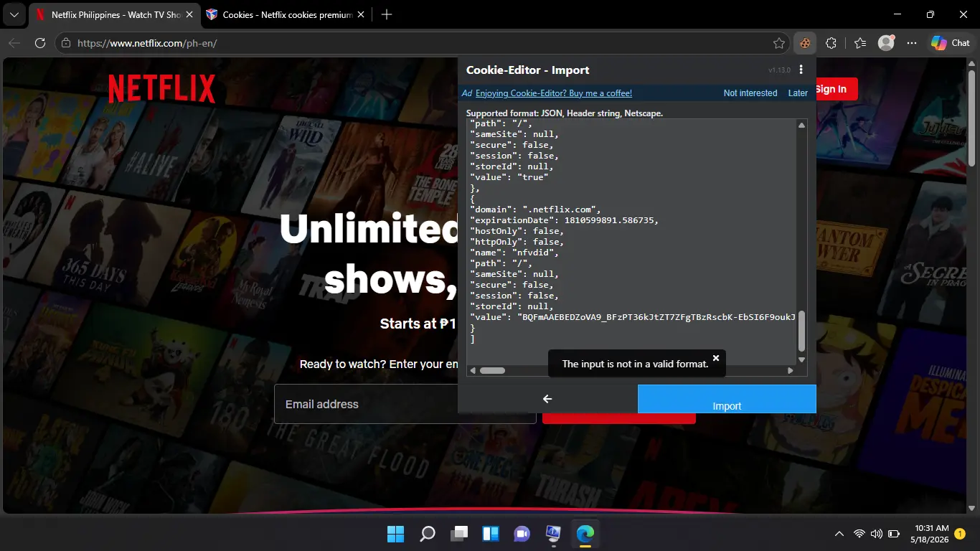Click the "domain": ".netflix.com" line
The width and height of the screenshot is (980, 551).
pos(535,209)
